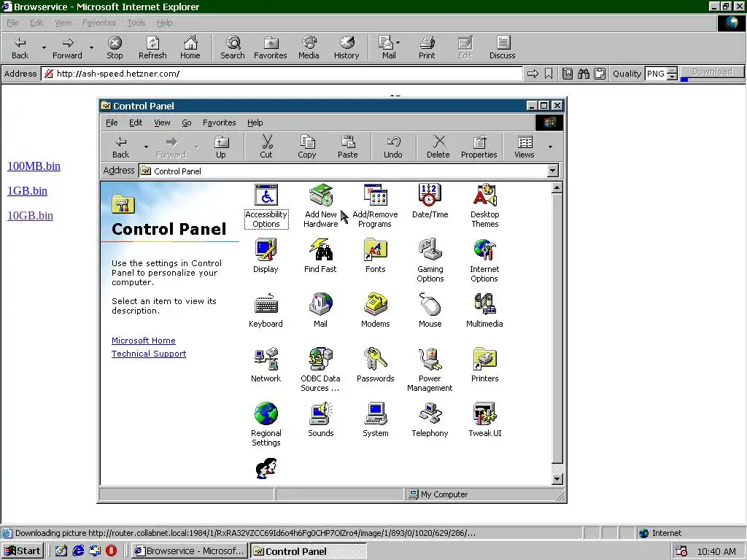Click the Control Panel scrollbar down arrow
The image size is (747, 560).
coord(557,479)
